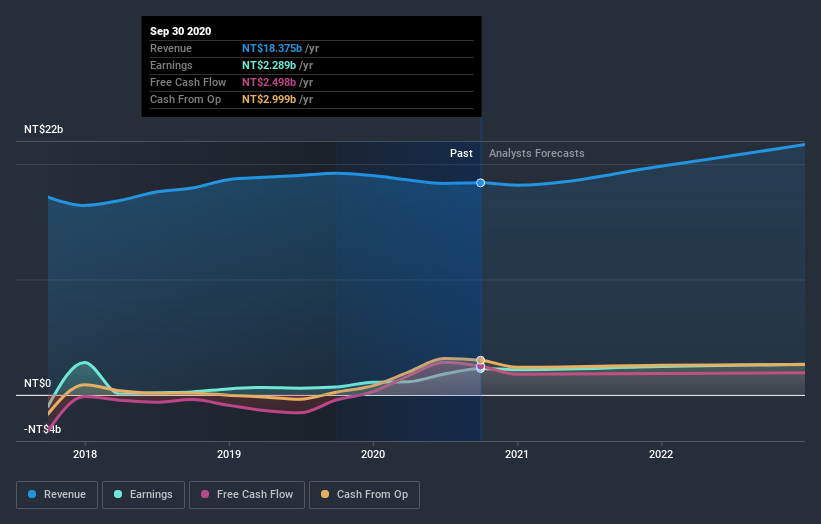Toggle the Earnings legend series
This screenshot has width=821, height=524.
pos(143,495)
